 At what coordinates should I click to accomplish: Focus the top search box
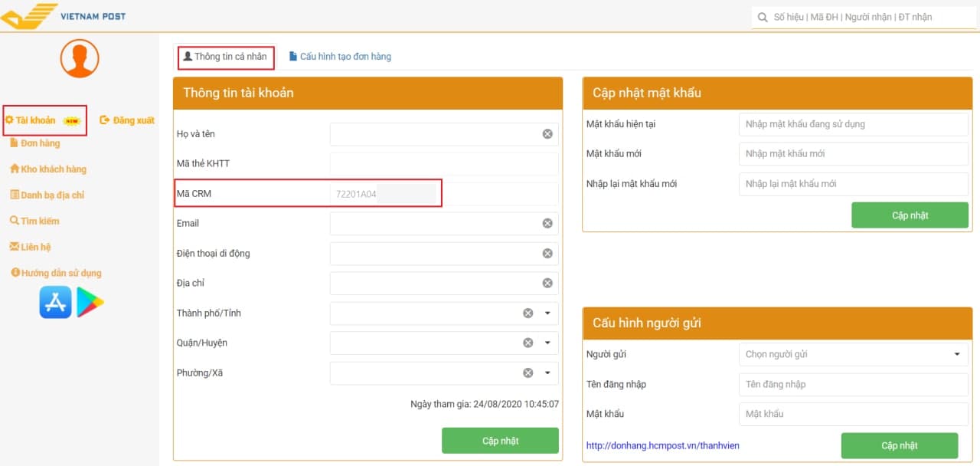(x=865, y=17)
